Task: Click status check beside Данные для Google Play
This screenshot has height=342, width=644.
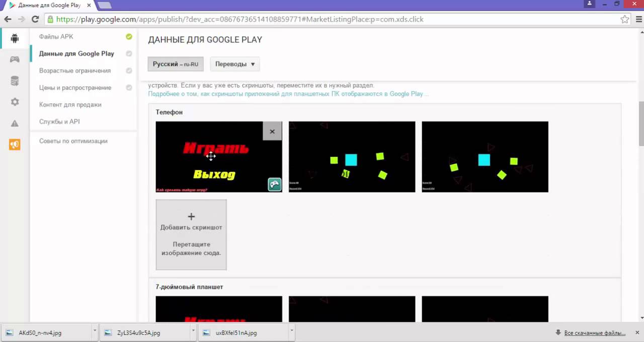Action: pyautogui.click(x=129, y=54)
